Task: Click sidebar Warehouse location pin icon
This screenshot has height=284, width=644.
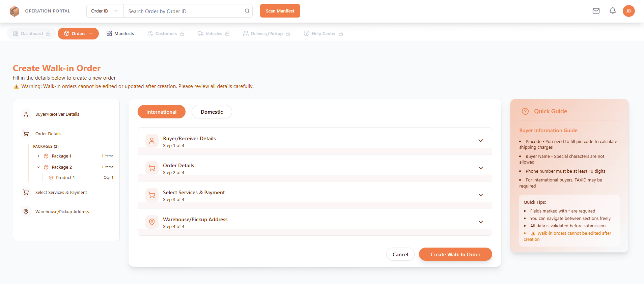Action: [26, 212]
